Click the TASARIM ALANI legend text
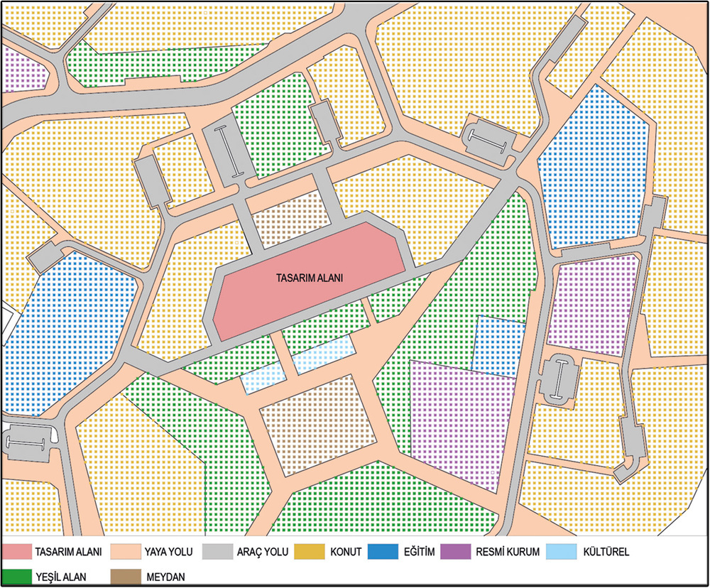 pos(68,552)
